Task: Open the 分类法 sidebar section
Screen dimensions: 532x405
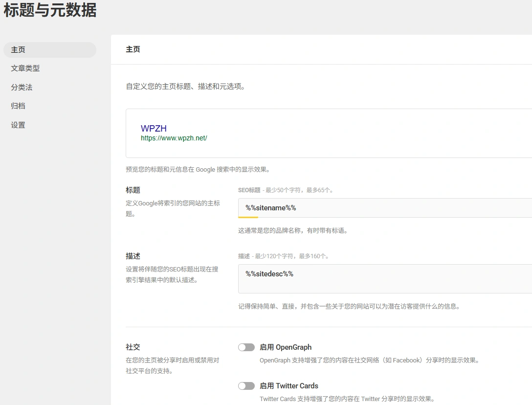Action: [x=22, y=87]
